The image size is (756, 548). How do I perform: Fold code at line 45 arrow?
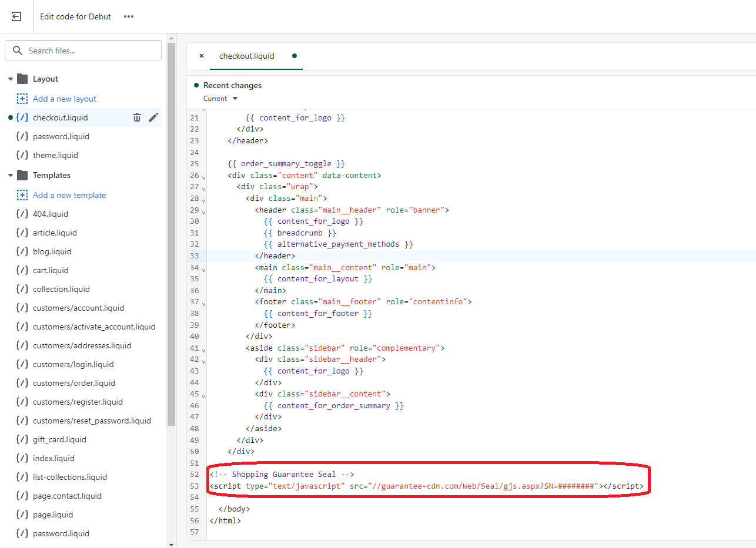point(203,396)
